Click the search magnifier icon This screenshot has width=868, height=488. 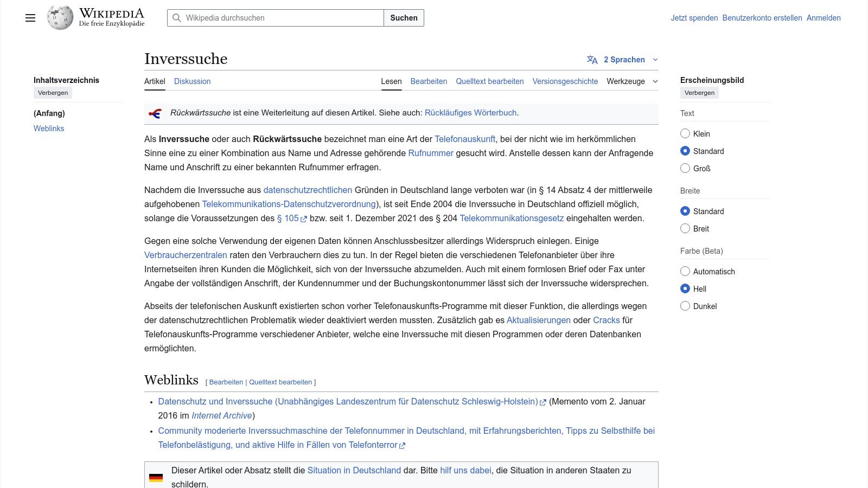[177, 18]
